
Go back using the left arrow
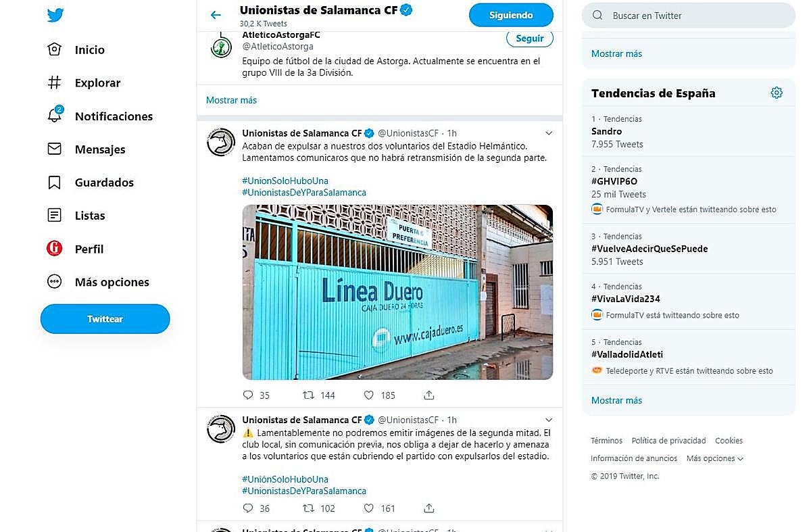(216, 15)
